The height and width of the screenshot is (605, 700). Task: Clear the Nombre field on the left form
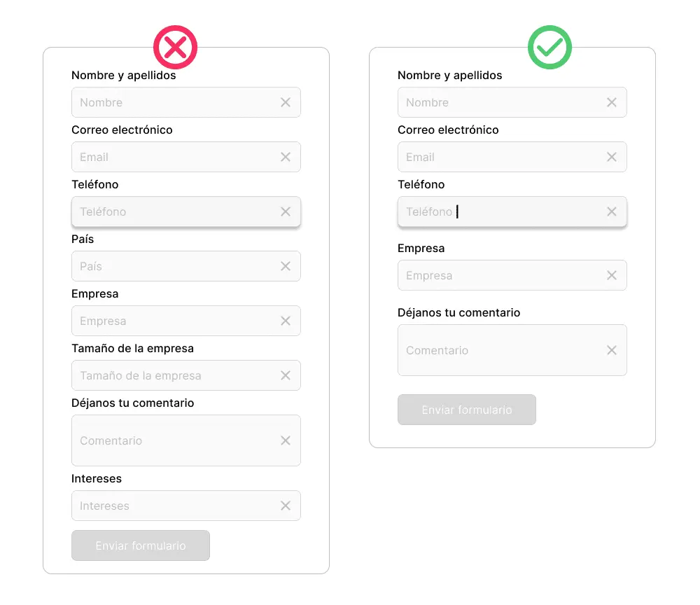(286, 102)
